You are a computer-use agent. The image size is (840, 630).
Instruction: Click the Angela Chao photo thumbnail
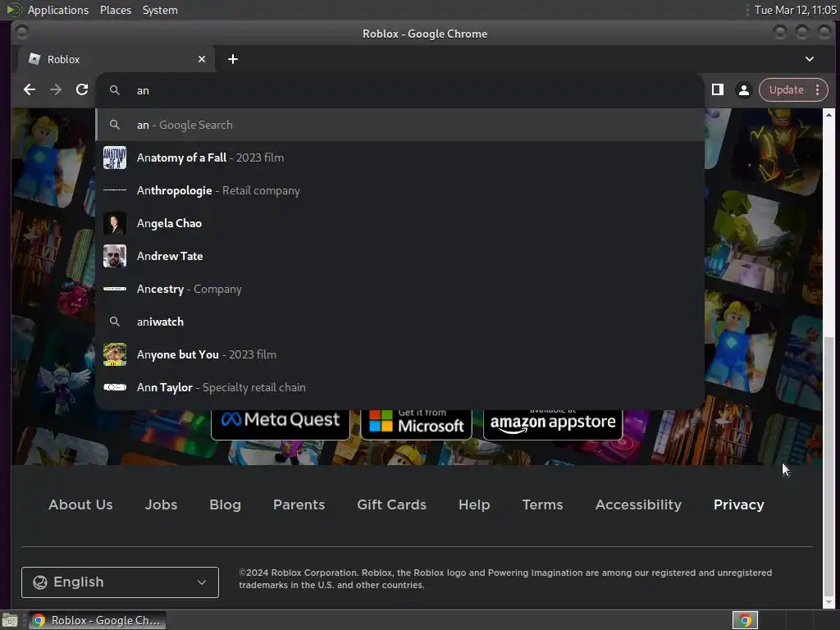click(x=115, y=223)
